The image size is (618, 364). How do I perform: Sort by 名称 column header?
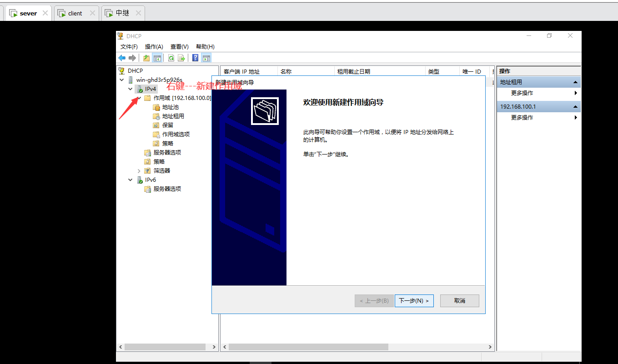[x=306, y=71]
